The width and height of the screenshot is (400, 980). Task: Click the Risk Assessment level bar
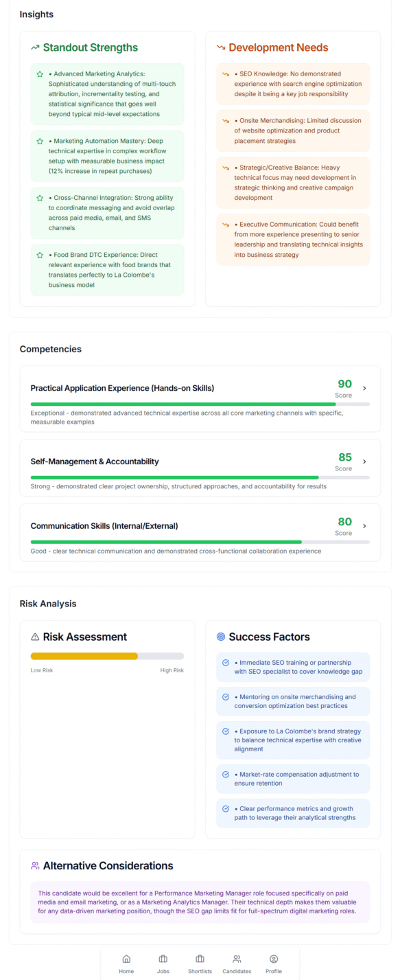108,656
